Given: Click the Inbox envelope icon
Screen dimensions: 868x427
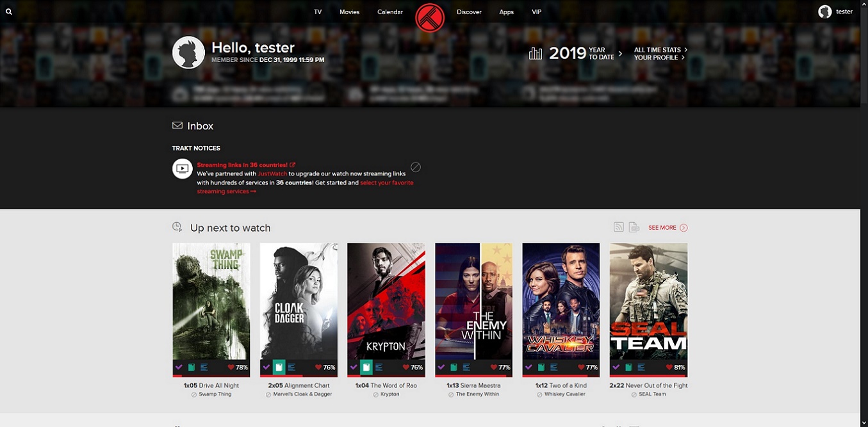Looking at the screenshot, I should click(x=177, y=125).
